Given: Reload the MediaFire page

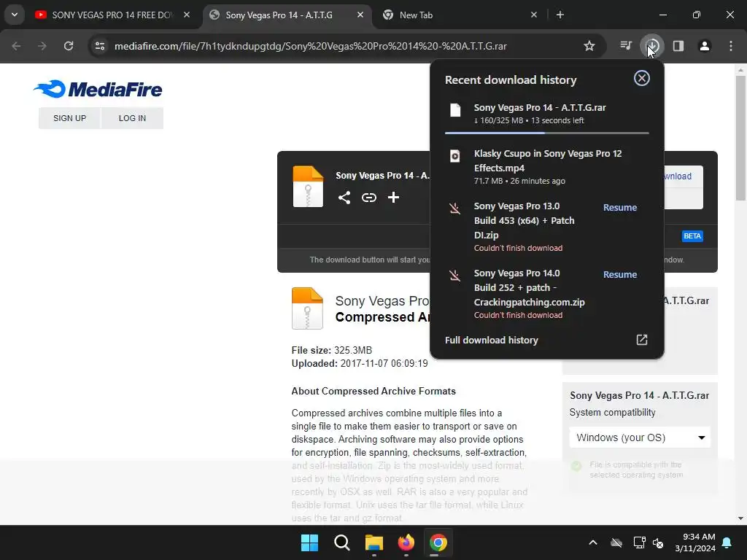Looking at the screenshot, I should point(69,46).
